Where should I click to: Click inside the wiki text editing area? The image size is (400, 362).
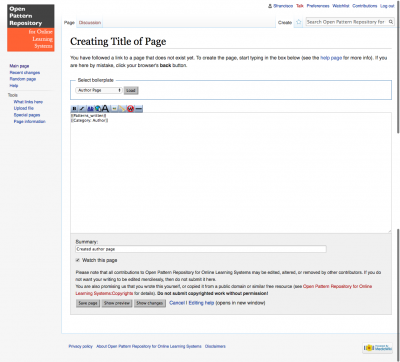click(x=231, y=173)
